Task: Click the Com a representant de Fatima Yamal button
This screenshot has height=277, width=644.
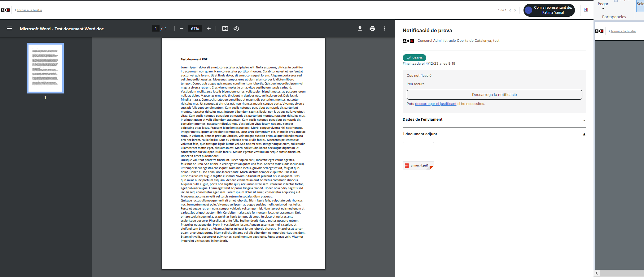Action: pos(549,10)
